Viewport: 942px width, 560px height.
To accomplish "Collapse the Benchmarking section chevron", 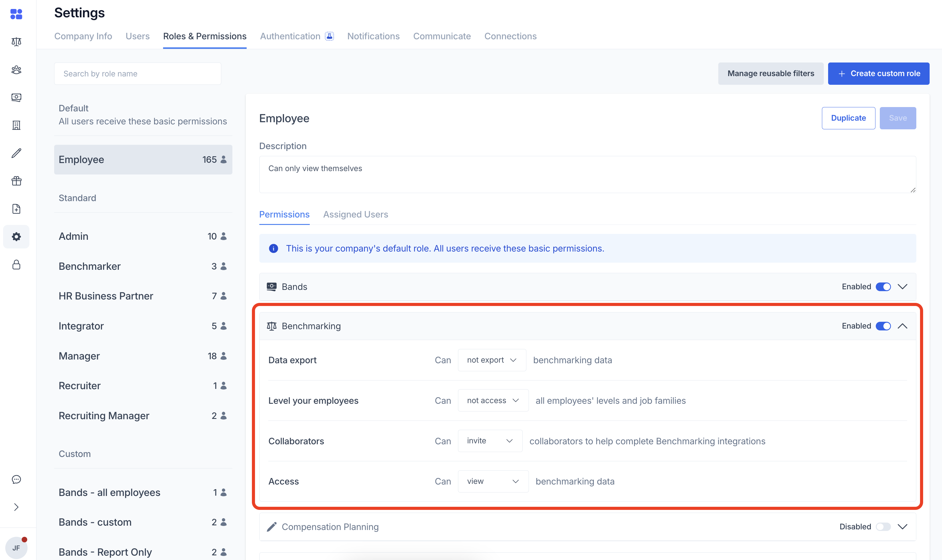I will click(x=903, y=326).
